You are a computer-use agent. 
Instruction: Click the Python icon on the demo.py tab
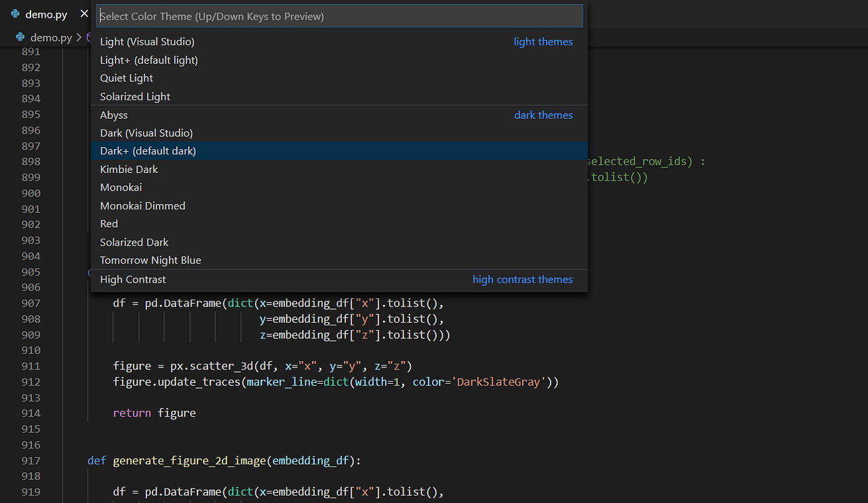(x=15, y=14)
